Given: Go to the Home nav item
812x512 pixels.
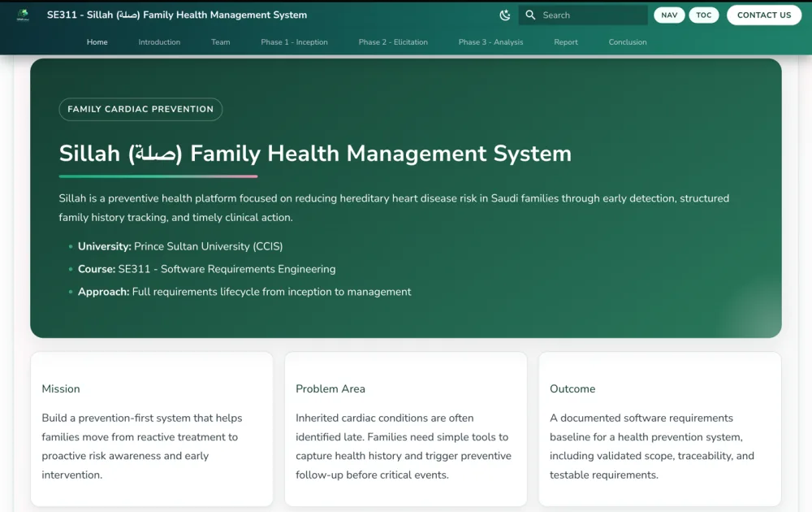Looking at the screenshot, I should 97,42.
